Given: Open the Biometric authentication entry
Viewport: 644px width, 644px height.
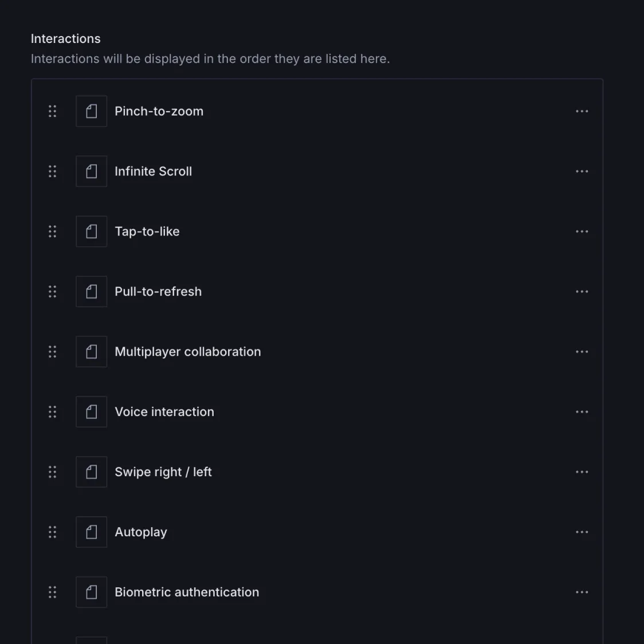Looking at the screenshot, I should pos(187,592).
